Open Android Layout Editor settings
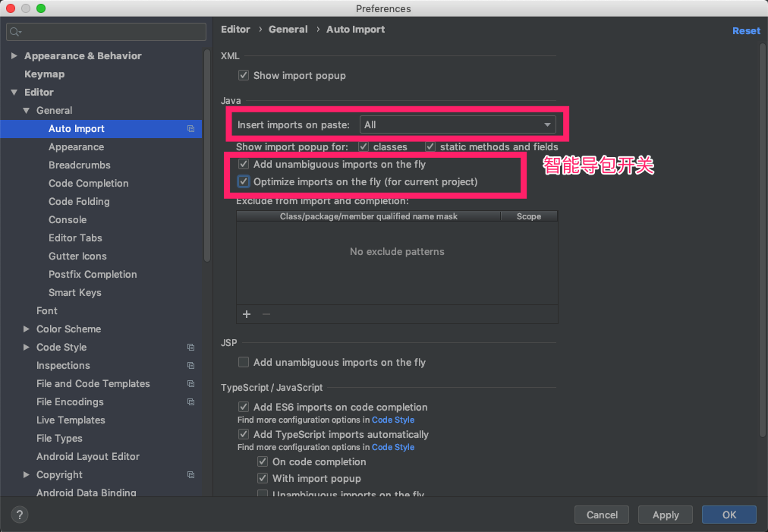 88,456
